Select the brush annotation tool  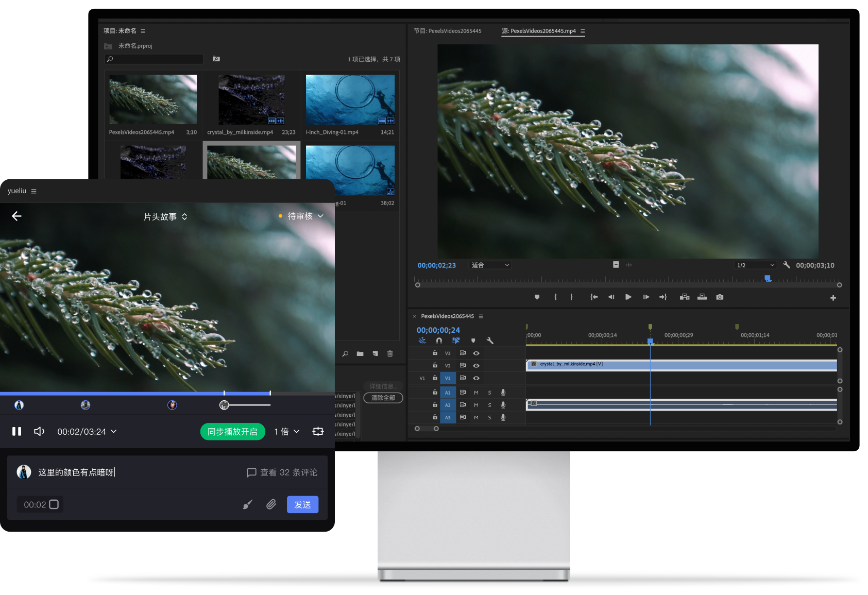248,504
